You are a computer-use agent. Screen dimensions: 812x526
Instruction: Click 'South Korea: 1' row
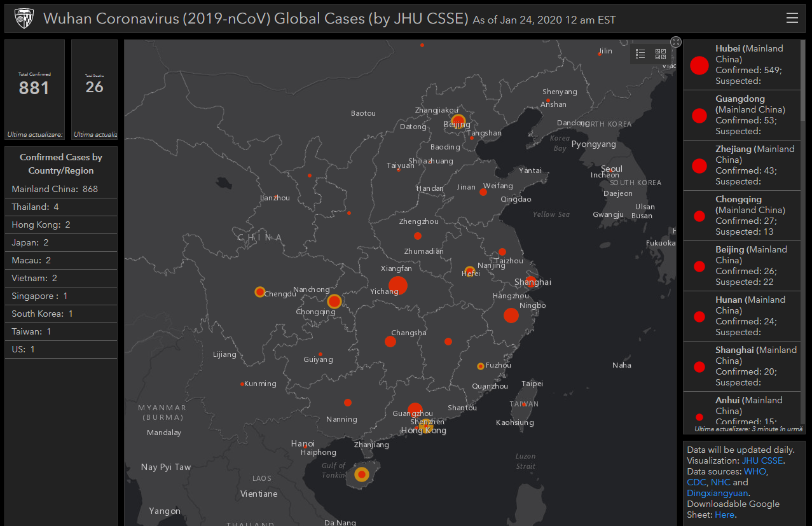[x=61, y=314]
